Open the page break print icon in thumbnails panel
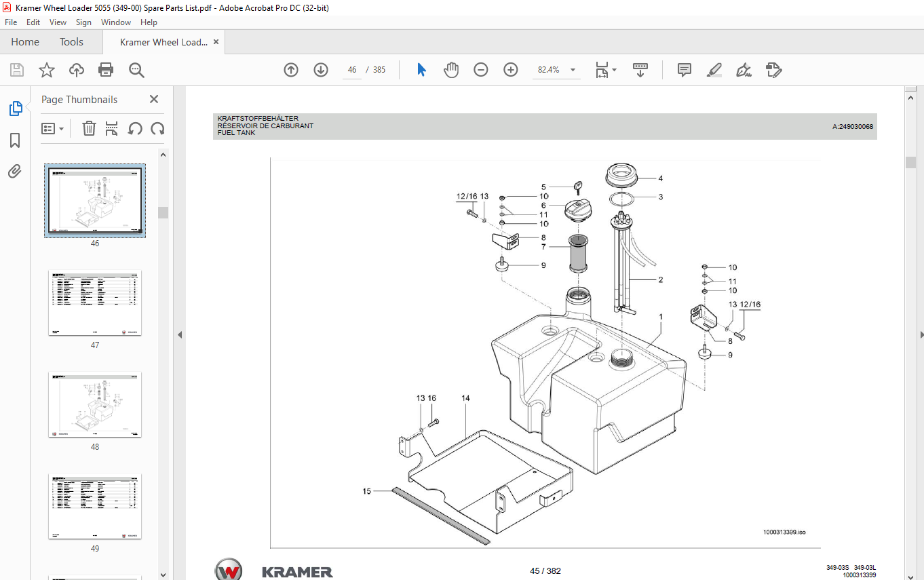The height and width of the screenshot is (580, 924). click(112, 128)
